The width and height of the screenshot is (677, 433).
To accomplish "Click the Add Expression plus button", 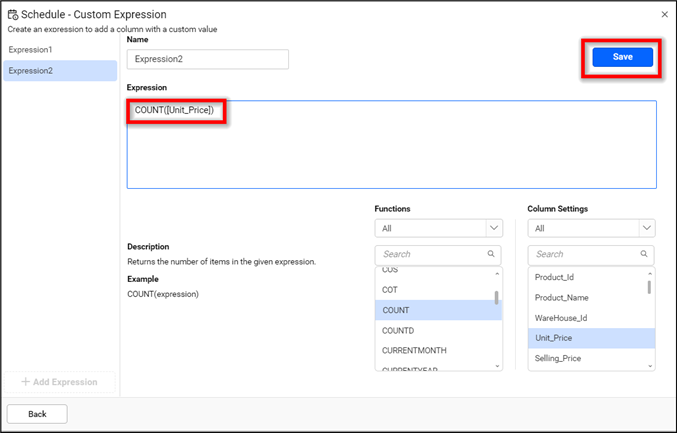I will pos(26,382).
